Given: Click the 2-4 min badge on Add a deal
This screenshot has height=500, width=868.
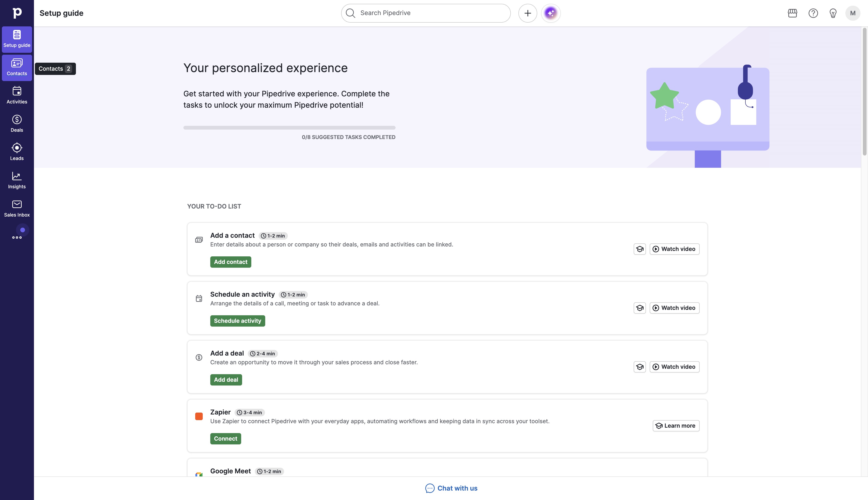Looking at the screenshot, I should tap(262, 353).
